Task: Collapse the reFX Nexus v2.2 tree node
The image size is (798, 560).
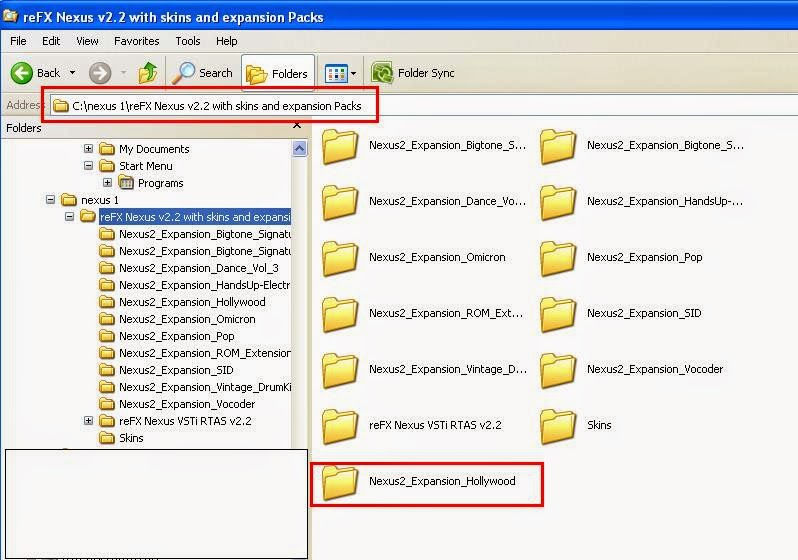Action: pos(69,216)
